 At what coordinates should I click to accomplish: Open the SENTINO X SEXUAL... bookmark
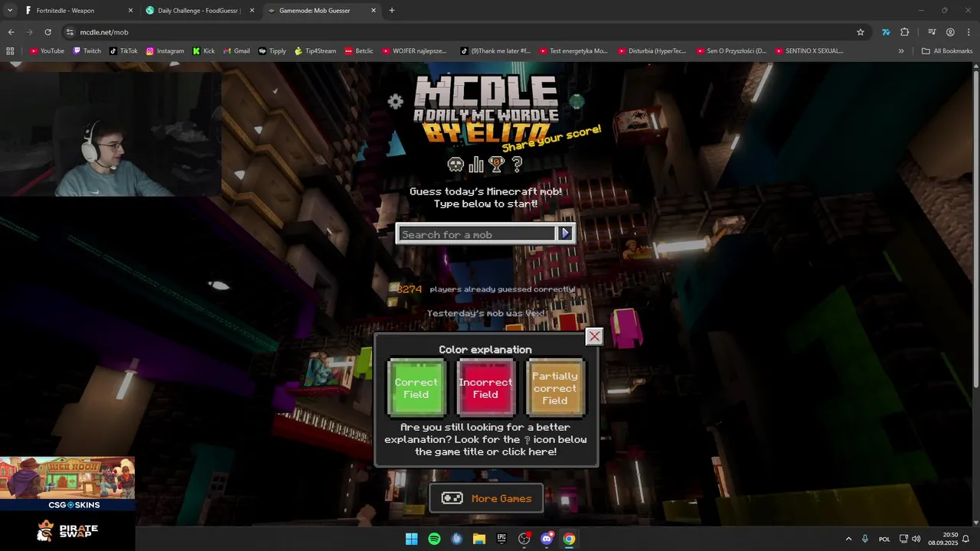point(808,51)
